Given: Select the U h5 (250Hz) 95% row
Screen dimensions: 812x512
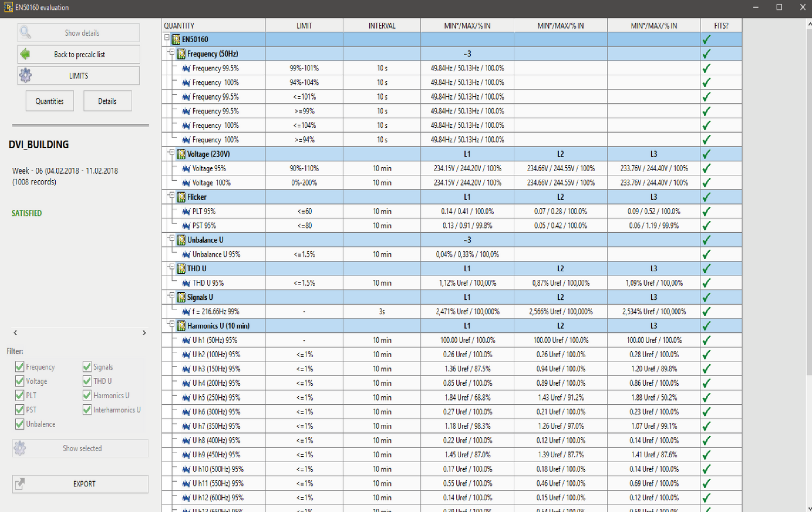Looking at the screenshot, I should (217, 398).
